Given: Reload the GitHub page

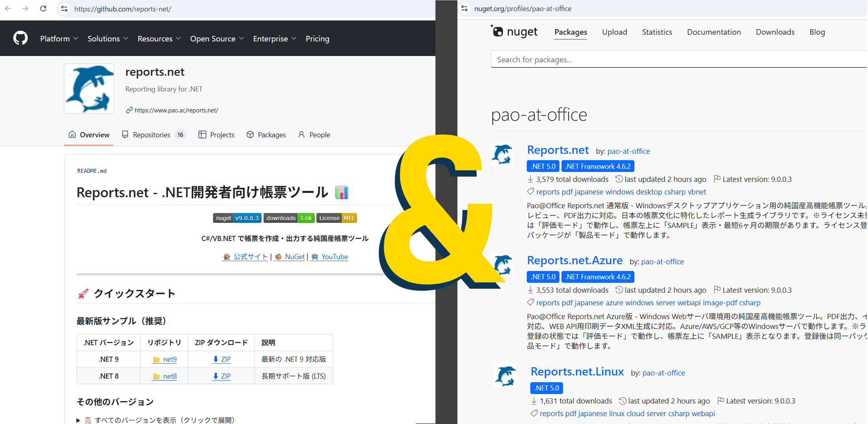Looking at the screenshot, I should point(43,9).
